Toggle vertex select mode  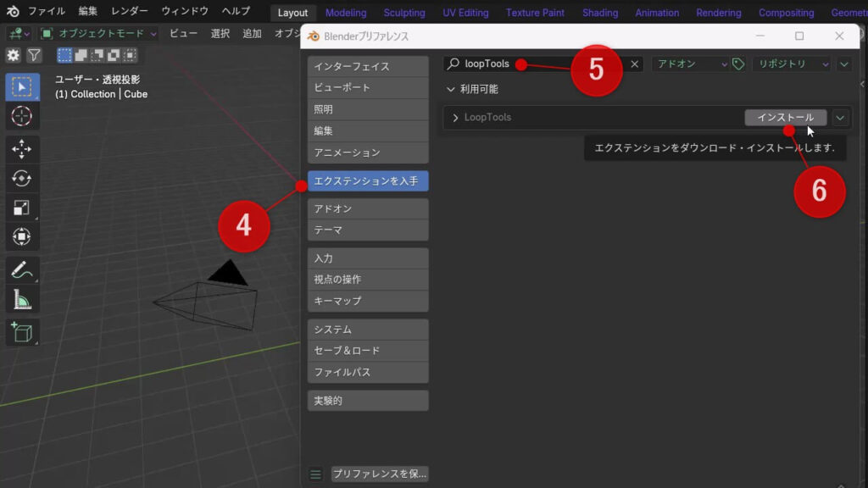[x=64, y=54]
